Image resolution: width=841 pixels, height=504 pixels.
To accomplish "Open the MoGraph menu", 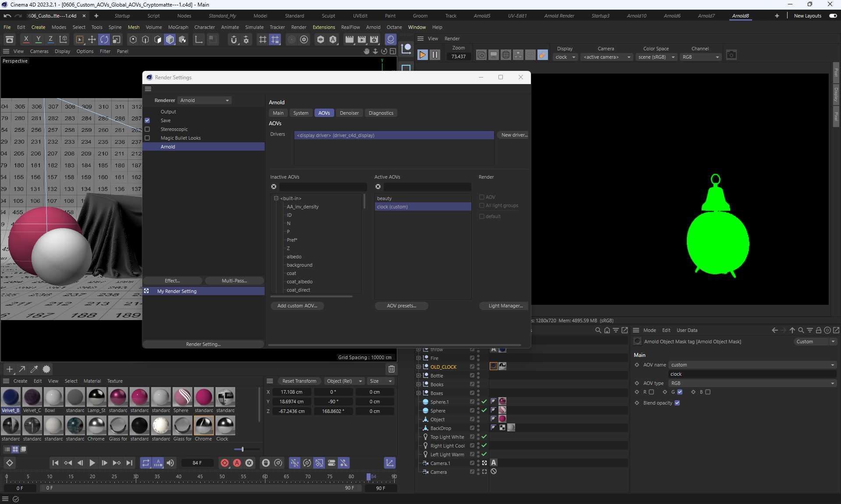I will click(178, 27).
